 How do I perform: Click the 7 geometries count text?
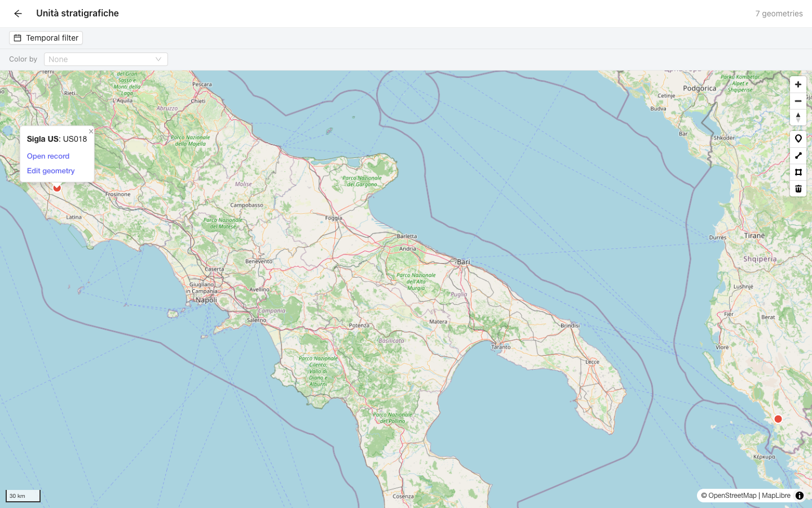pyautogui.click(x=779, y=14)
